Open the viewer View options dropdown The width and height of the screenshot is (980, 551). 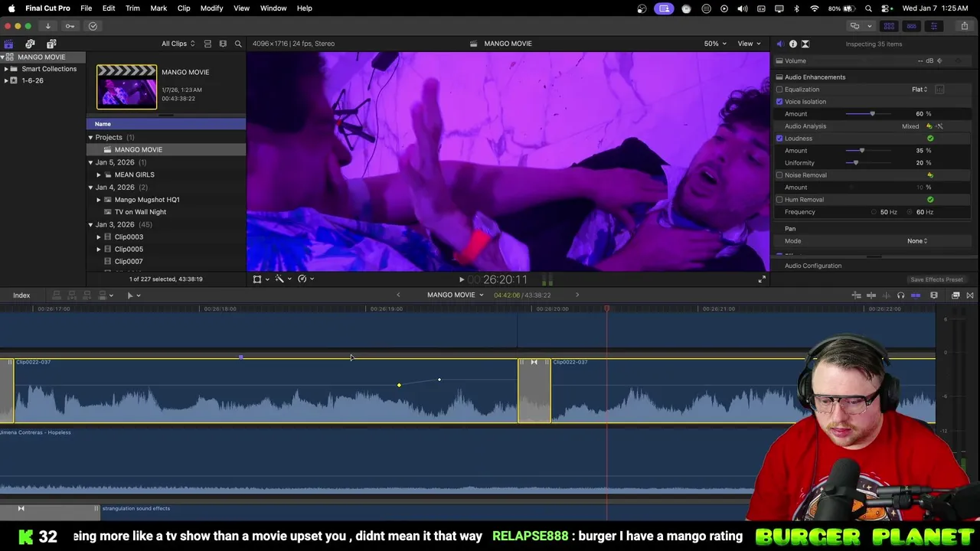tap(749, 44)
